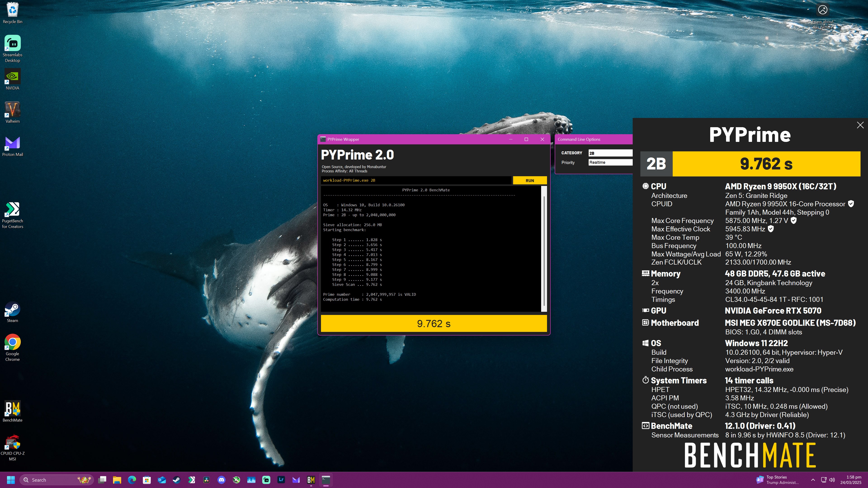Open the Top Stories news widget

click(x=778, y=480)
